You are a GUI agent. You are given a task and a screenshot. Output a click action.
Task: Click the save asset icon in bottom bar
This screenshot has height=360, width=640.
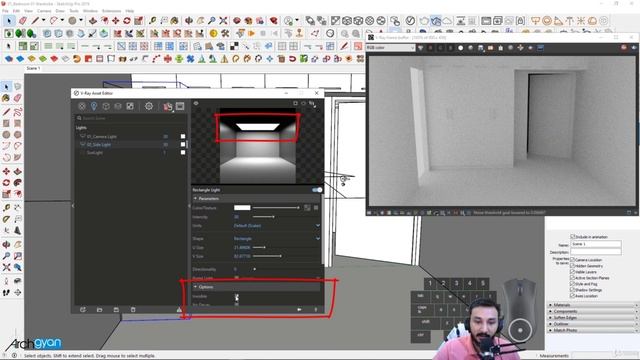pos(116,310)
